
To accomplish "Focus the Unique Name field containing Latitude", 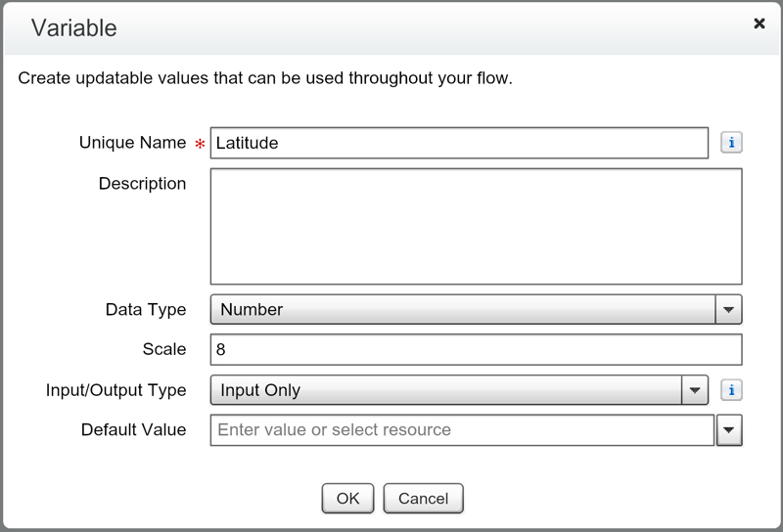I will click(x=459, y=143).
